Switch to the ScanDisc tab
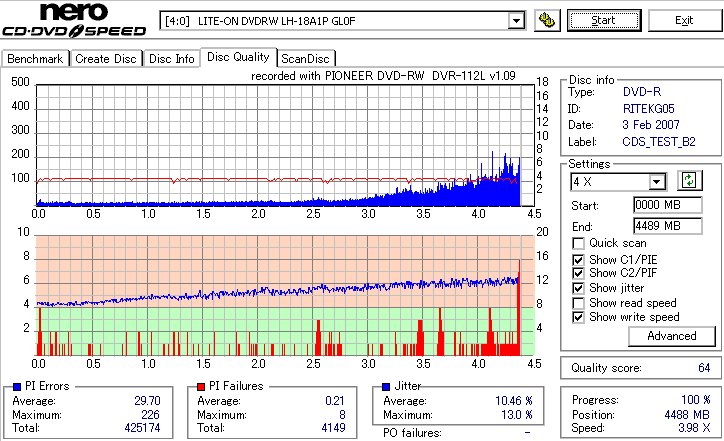The image size is (724, 441). [305, 59]
